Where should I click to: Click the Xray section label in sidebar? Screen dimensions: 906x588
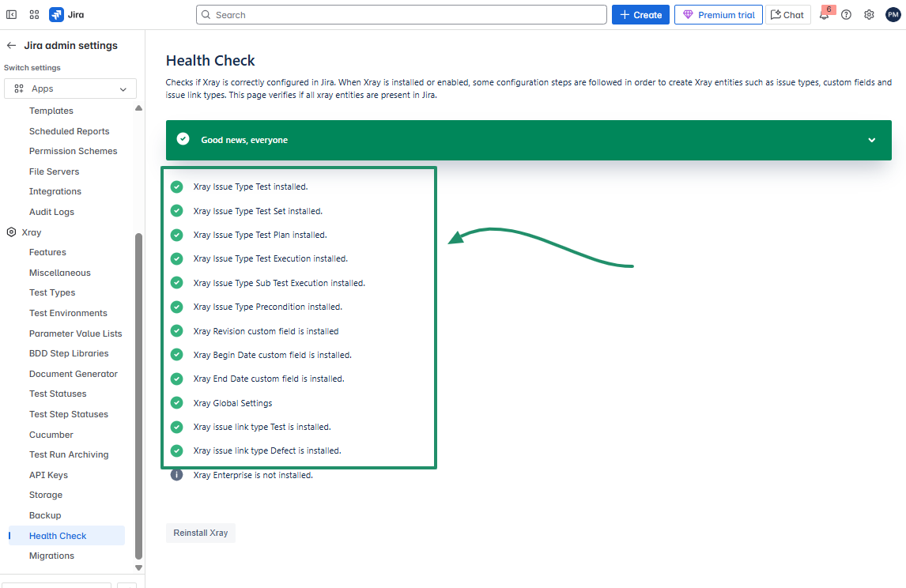tap(32, 232)
